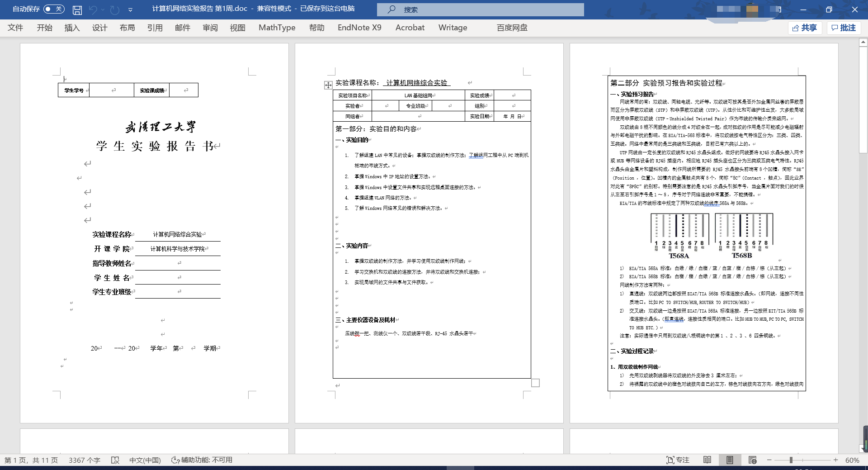
Task: Open the proofing errors status icon
Action: 115,460
